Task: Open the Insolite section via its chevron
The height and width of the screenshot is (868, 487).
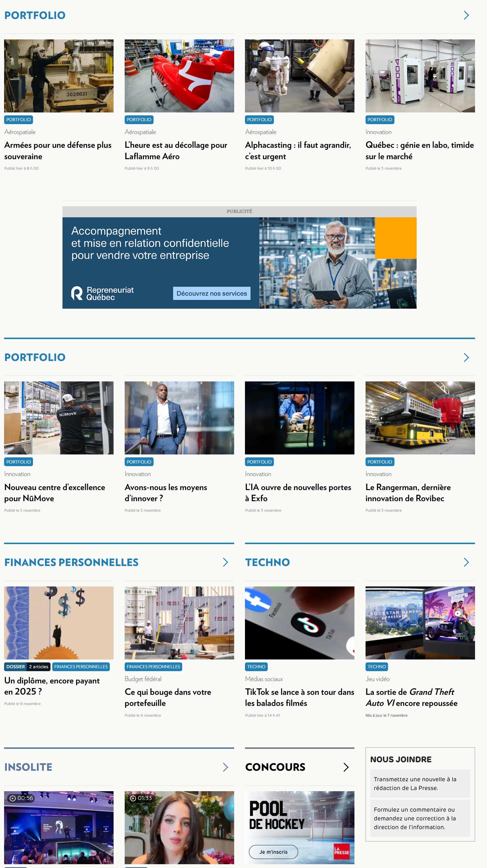Action: [x=225, y=767]
